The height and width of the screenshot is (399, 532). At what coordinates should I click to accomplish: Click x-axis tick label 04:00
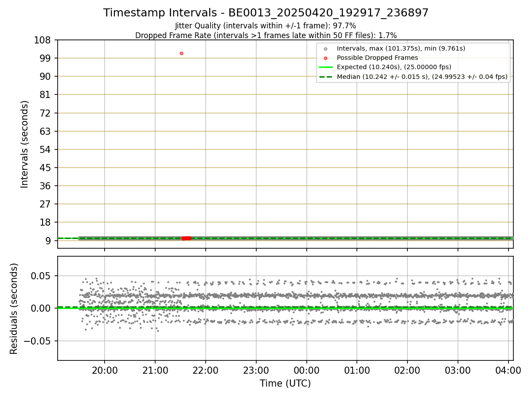click(509, 370)
